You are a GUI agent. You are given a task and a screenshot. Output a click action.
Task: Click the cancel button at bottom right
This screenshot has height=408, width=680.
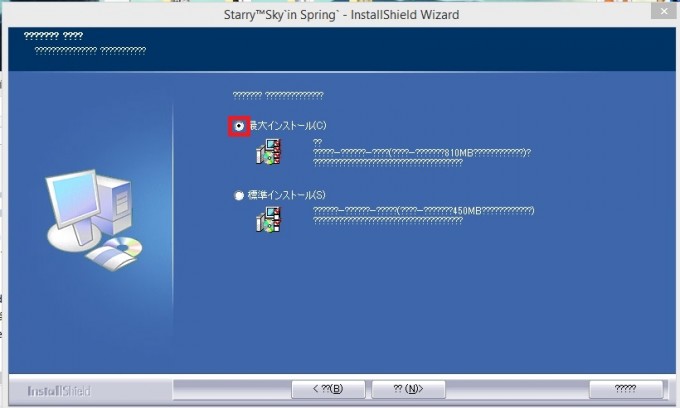pyautogui.click(x=625, y=389)
